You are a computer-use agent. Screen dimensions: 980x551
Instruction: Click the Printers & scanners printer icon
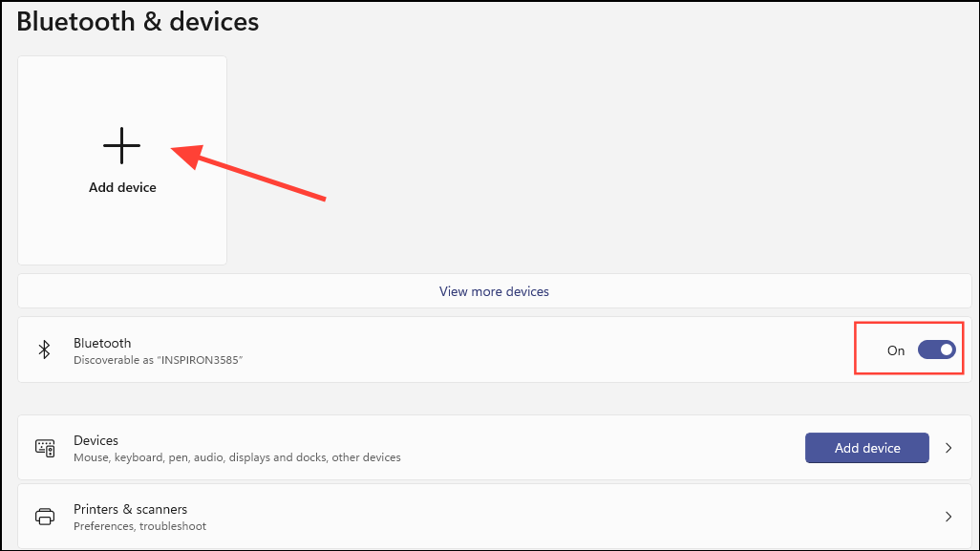(44, 516)
